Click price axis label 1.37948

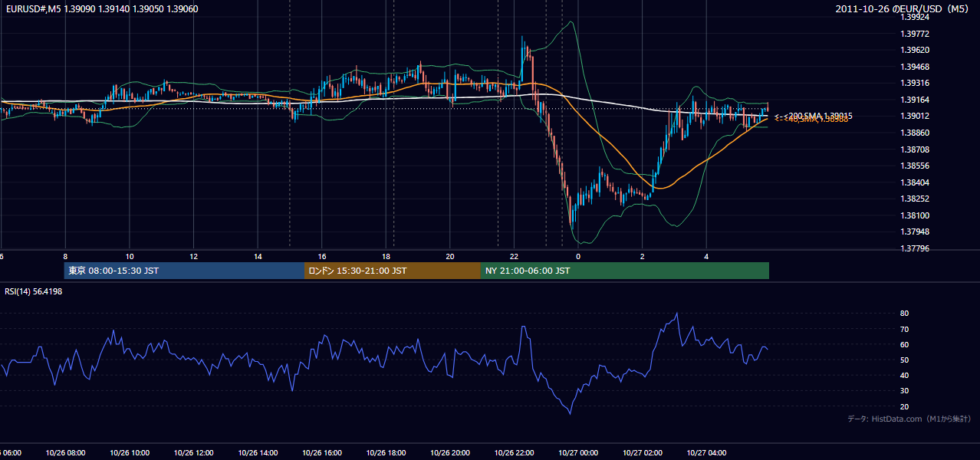(x=915, y=232)
